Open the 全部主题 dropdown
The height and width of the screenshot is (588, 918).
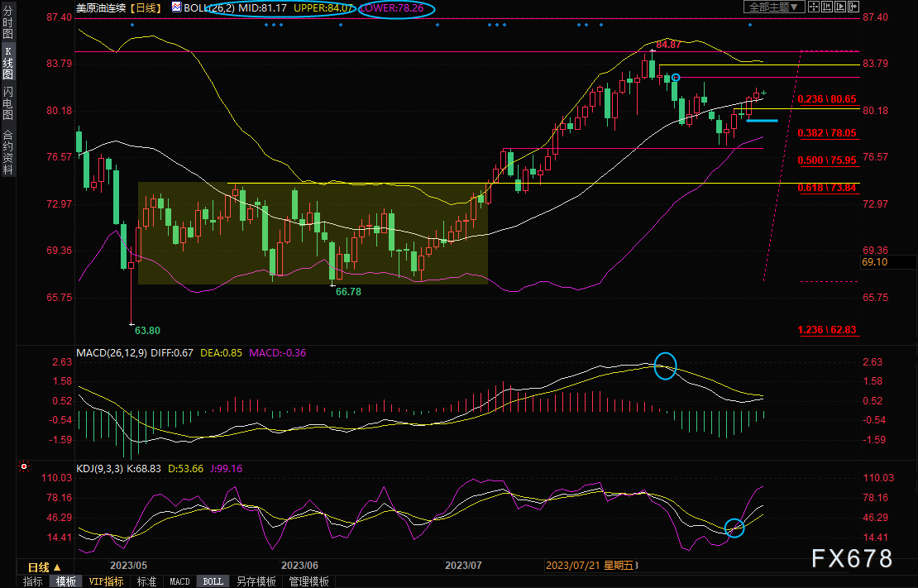tap(774, 7)
